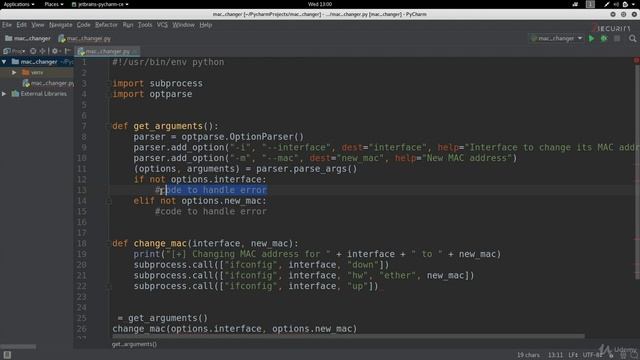This screenshot has height=360, width=640.
Task: Click the change_mac call on line 26
Action: 235,329
